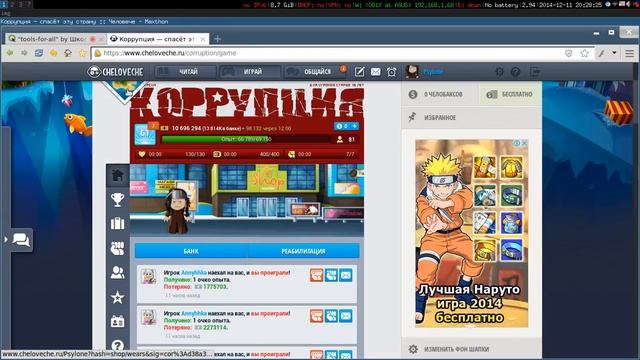Open messages envelope icon in site header

[376, 72]
